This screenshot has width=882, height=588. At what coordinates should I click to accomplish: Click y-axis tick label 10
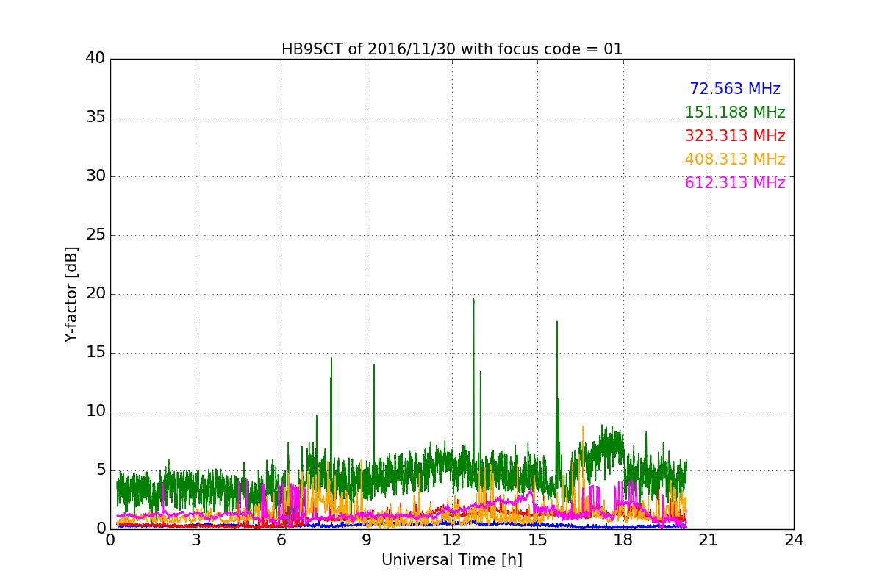coord(95,412)
